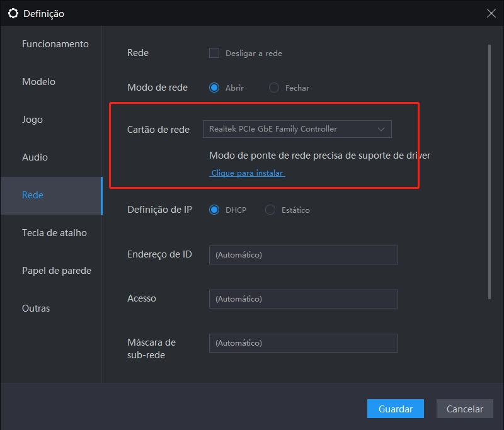
Task: Select the DHCP IP option
Action: 214,210
